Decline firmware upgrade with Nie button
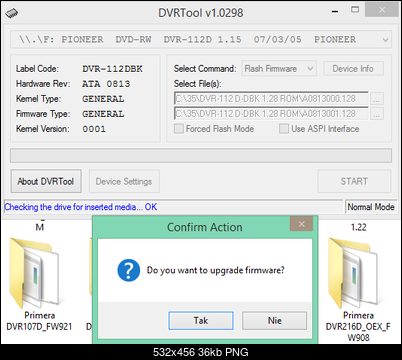The height and width of the screenshot is (360, 402). tap(274, 321)
